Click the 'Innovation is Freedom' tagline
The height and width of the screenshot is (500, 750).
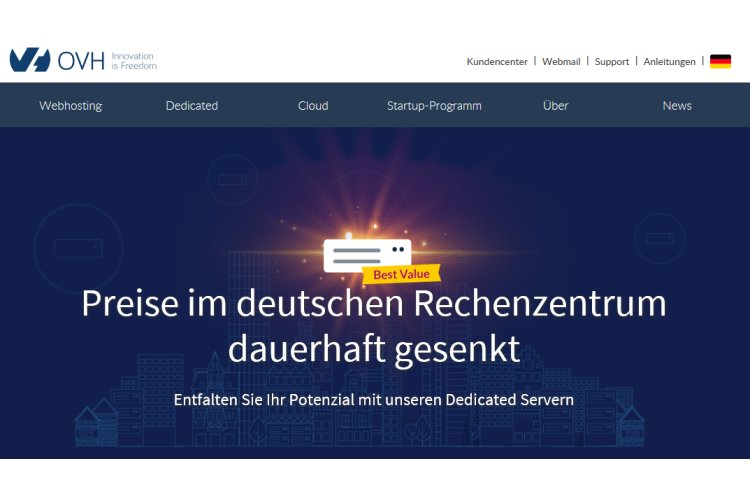click(x=133, y=61)
